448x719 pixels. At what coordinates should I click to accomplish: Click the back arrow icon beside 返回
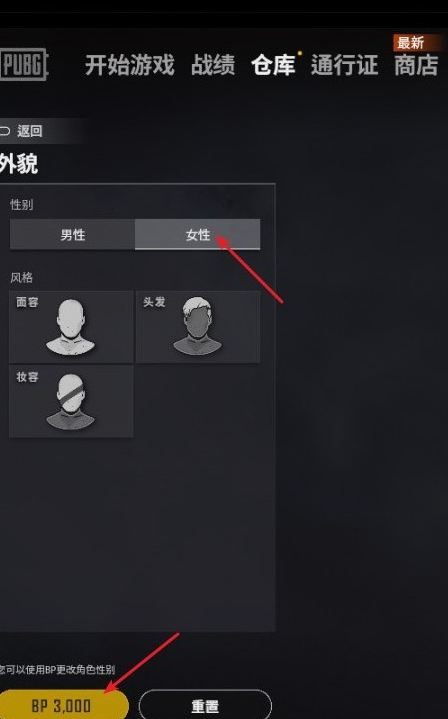(5, 131)
